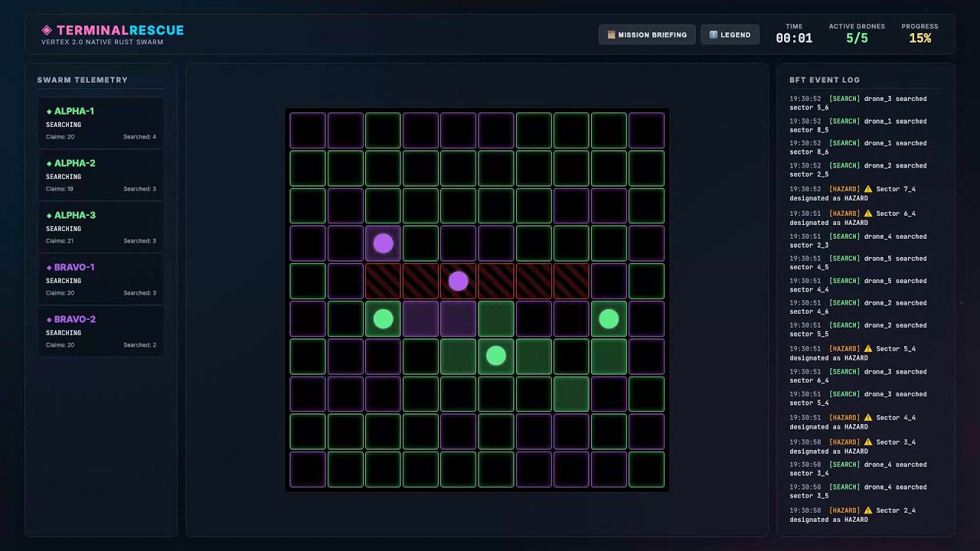Click the purple diamond beside BRAVO-1
The height and width of the screenshot is (551, 980).
pos(49,268)
